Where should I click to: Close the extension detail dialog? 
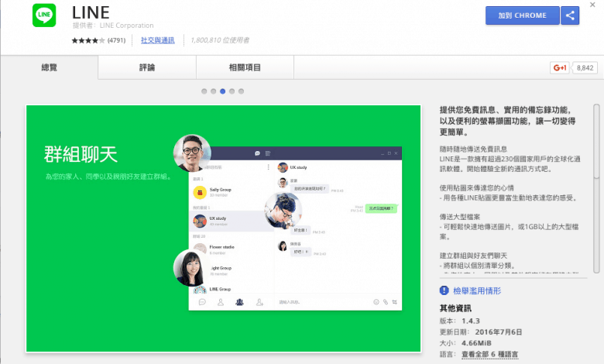(592, 5)
